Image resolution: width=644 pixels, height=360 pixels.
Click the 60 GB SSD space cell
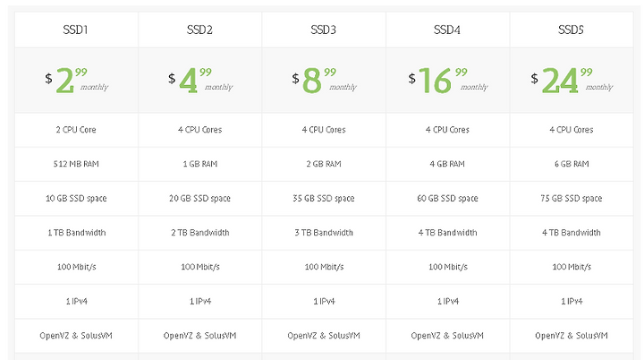pos(448,198)
